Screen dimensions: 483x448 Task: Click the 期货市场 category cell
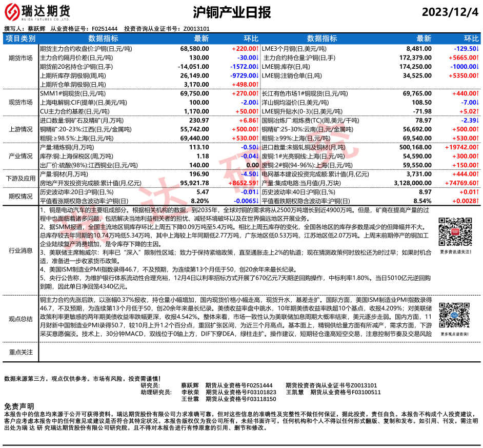pyautogui.click(x=21, y=59)
